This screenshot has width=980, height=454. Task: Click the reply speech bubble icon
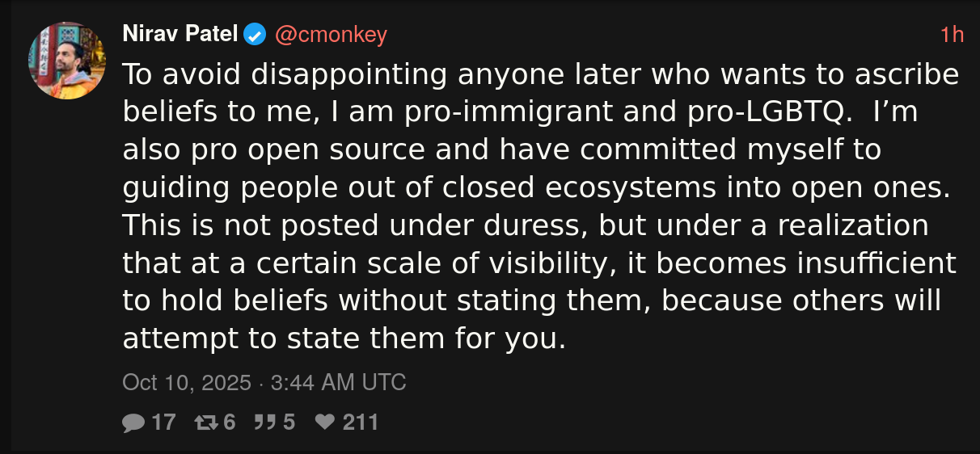pos(133,422)
